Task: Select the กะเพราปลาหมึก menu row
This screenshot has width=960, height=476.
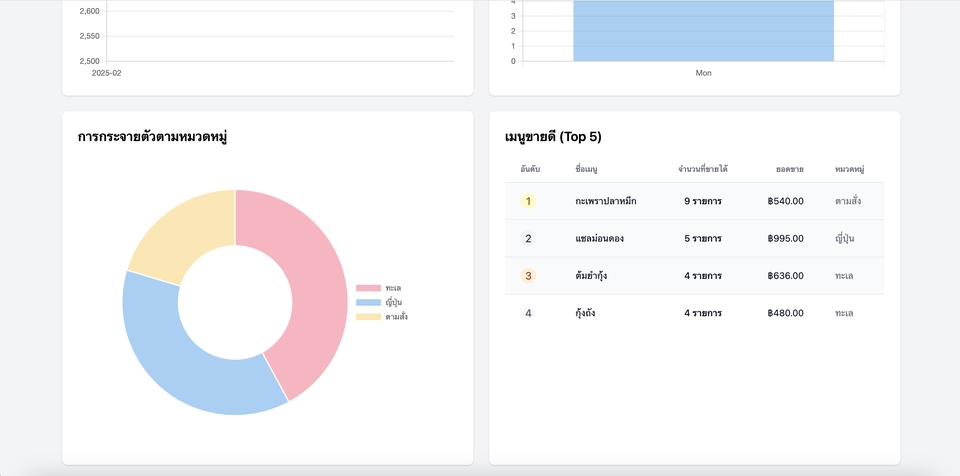Action: point(694,201)
